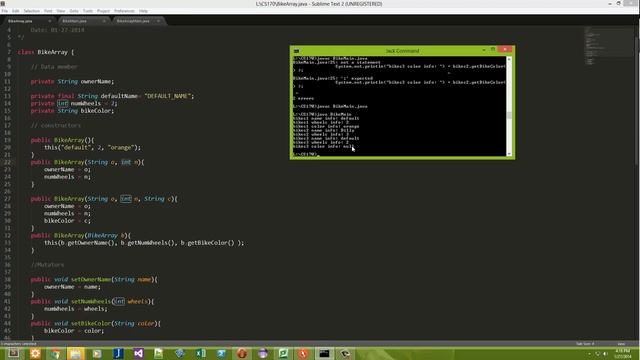Open the blue J app in taskbar
Viewport: 640px width, 360px height.
point(118,353)
